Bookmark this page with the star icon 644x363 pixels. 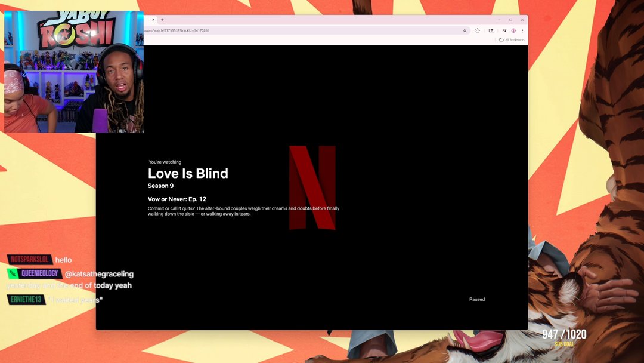click(465, 30)
